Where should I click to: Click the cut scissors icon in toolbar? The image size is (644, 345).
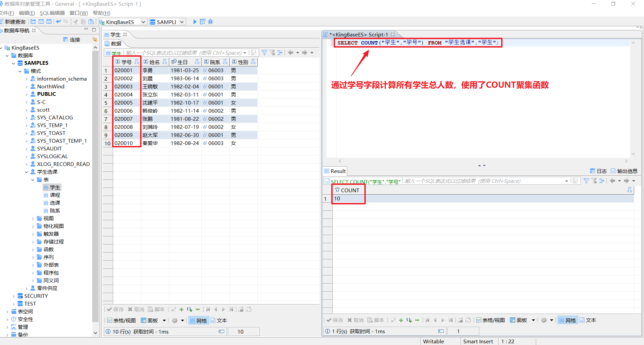(x=76, y=22)
